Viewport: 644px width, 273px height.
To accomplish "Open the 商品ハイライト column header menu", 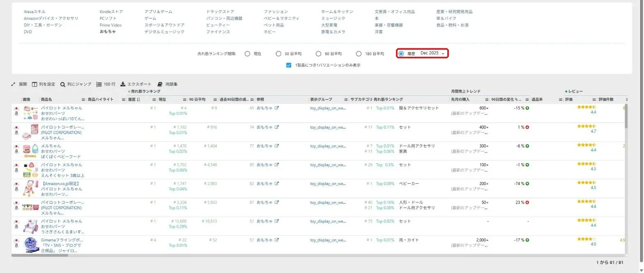I will click(124, 99).
